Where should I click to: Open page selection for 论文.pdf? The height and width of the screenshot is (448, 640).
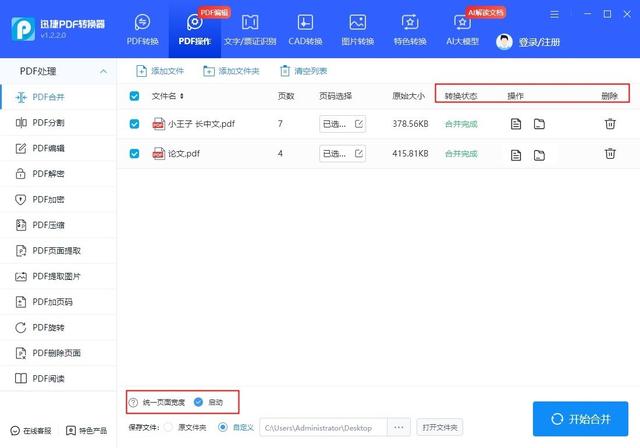342,153
